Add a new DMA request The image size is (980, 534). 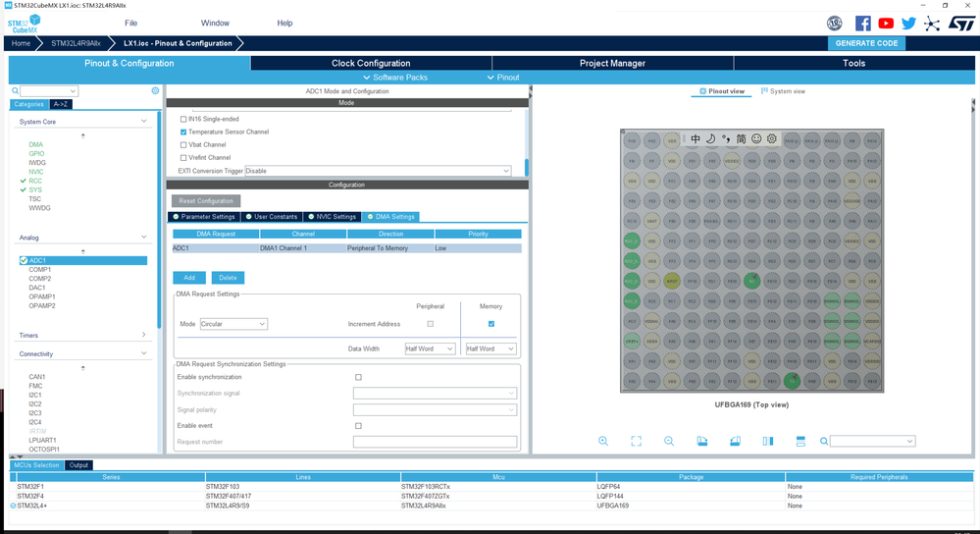point(189,278)
